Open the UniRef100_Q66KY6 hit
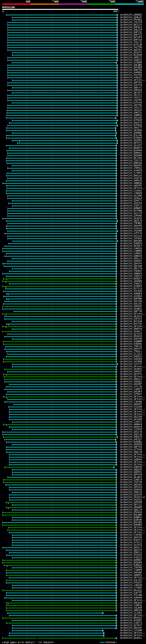The height and width of the screenshot is (644, 146). pyautogui.click(x=131, y=427)
